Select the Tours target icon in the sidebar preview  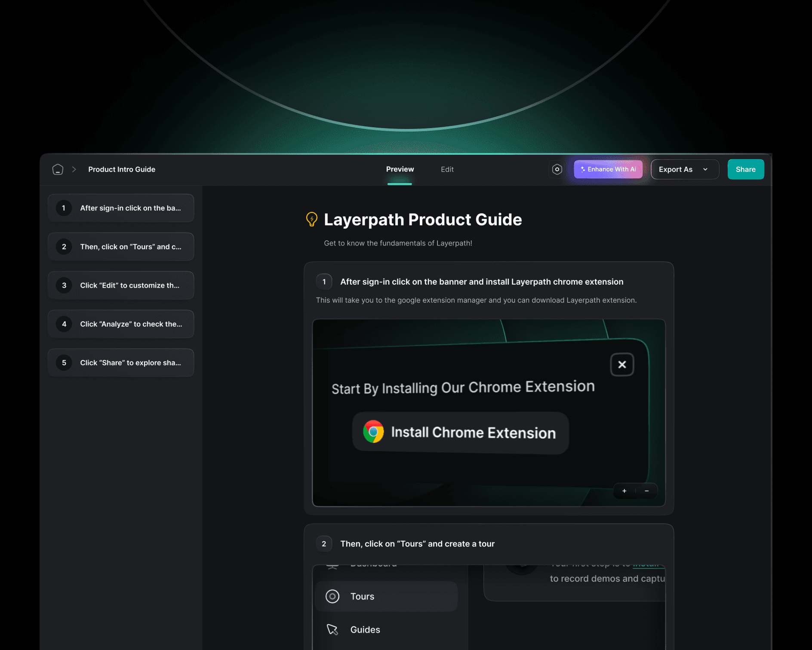tap(332, 596)
